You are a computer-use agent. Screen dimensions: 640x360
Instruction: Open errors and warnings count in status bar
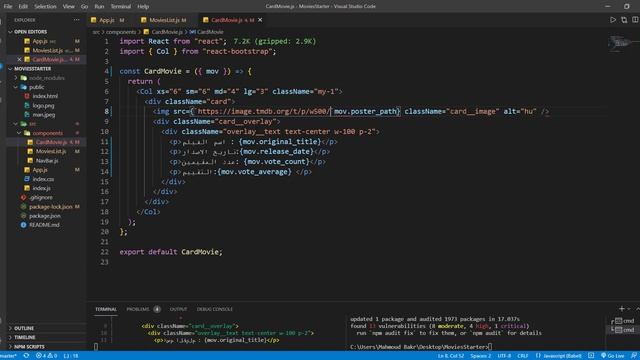[46, 356]
